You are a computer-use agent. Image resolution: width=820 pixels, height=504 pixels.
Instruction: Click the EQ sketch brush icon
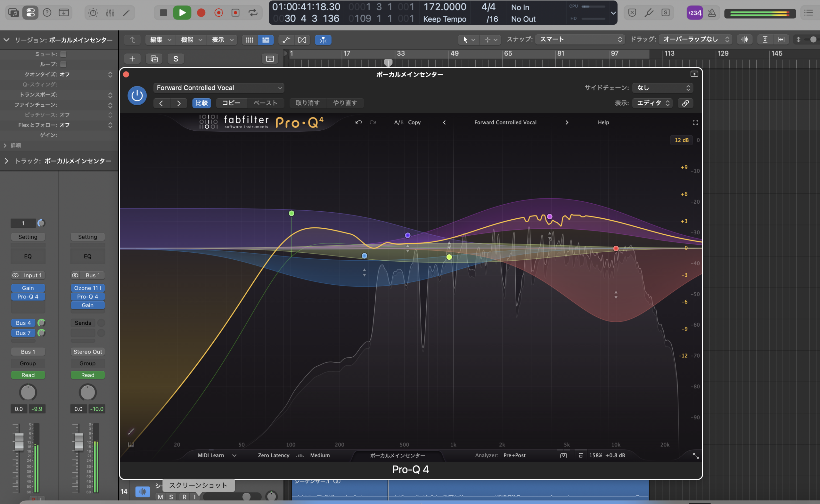pos(131,431)
